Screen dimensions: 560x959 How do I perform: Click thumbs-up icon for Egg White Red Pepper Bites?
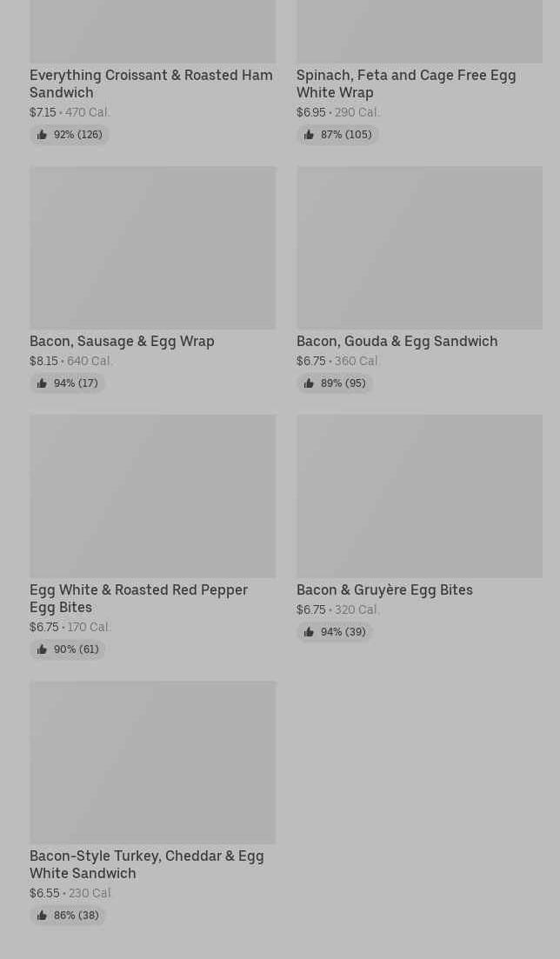click(42, 649)
